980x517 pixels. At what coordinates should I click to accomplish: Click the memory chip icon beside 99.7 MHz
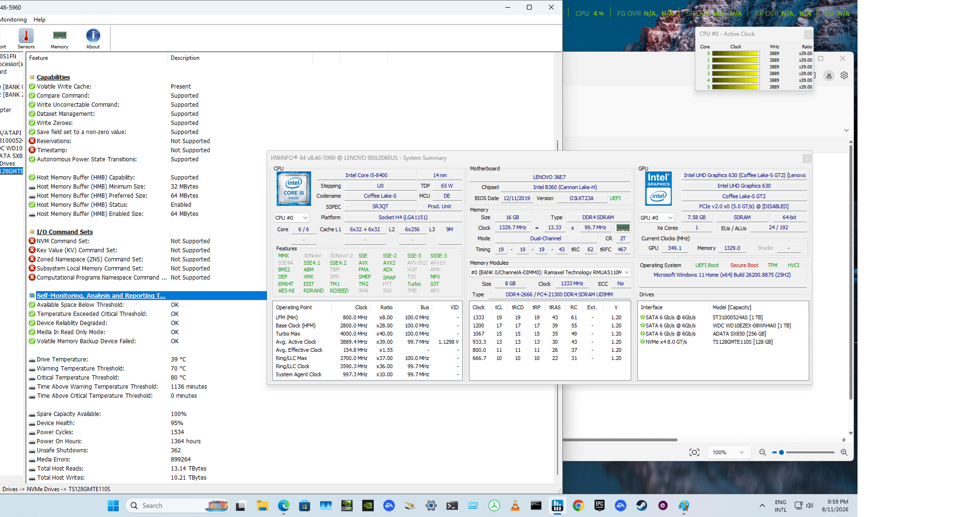(x=623, y=228)
